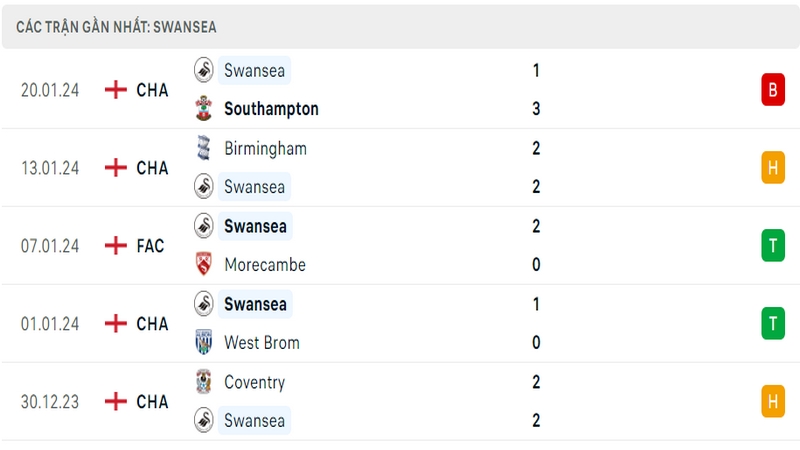The width and height of the screenshot is (800, 450).
Task: Click the Southampton club crest icon
Action: click(204, 109)
